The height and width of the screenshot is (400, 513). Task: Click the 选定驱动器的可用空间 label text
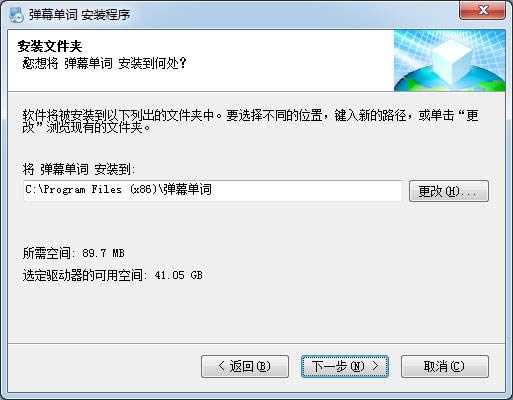pos(83,275)
